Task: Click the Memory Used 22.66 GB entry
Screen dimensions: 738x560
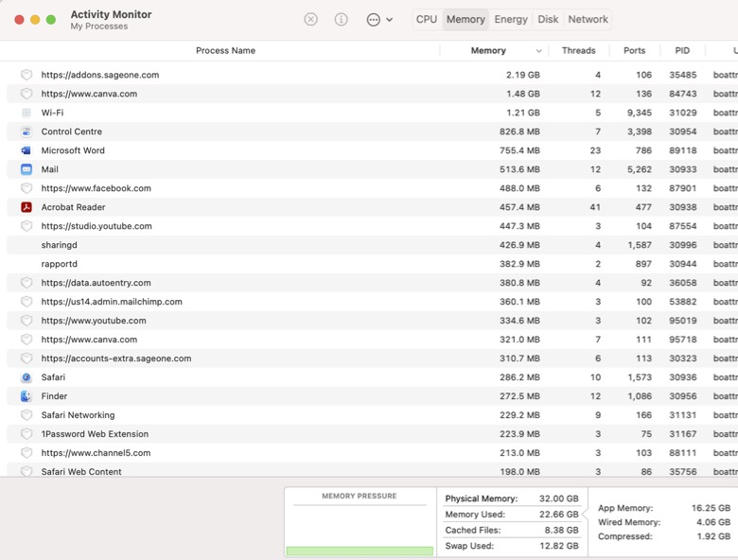Action: 512,515
